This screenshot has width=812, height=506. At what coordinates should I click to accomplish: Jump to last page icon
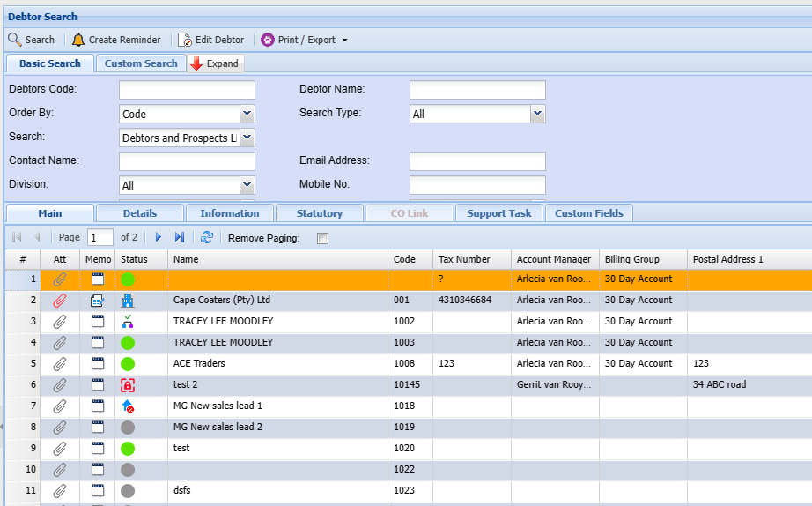[x=180, y=237]
